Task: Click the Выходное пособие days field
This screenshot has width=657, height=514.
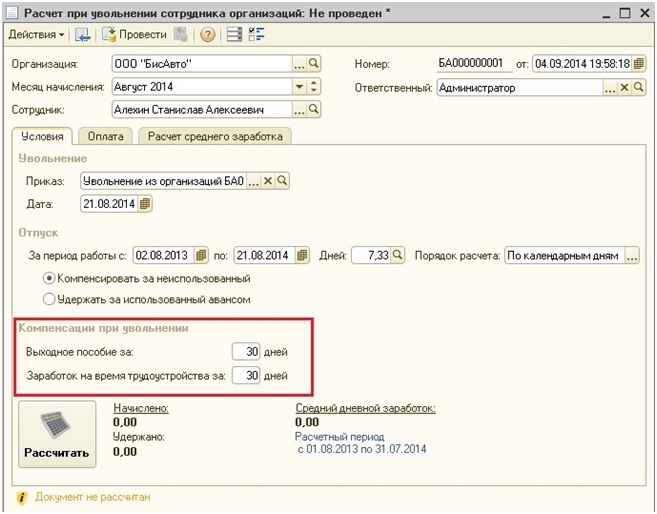Action: (246, 351)
